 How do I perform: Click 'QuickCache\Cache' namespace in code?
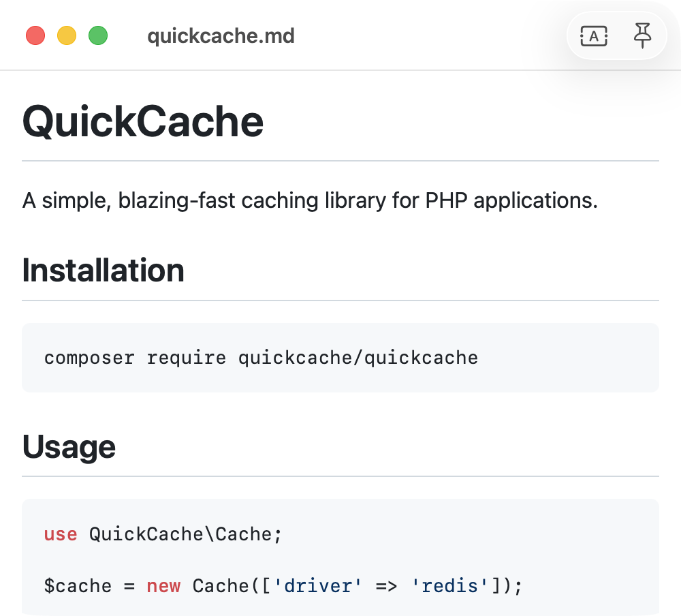180,534
